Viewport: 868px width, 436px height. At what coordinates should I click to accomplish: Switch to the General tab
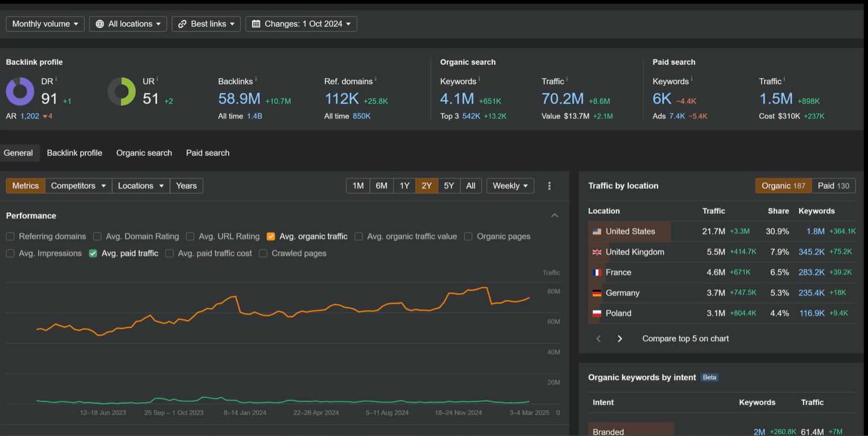coord(19,153)
